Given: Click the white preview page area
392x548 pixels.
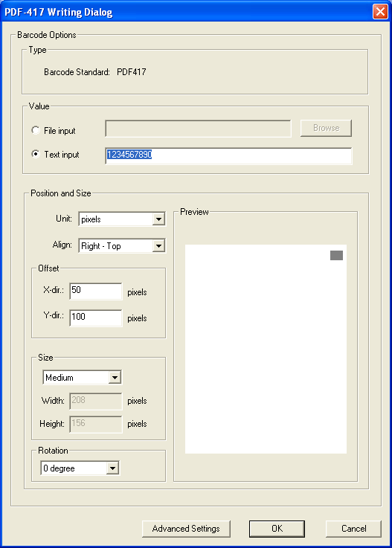Looking at the screenshot, I should tap(266, 349).
